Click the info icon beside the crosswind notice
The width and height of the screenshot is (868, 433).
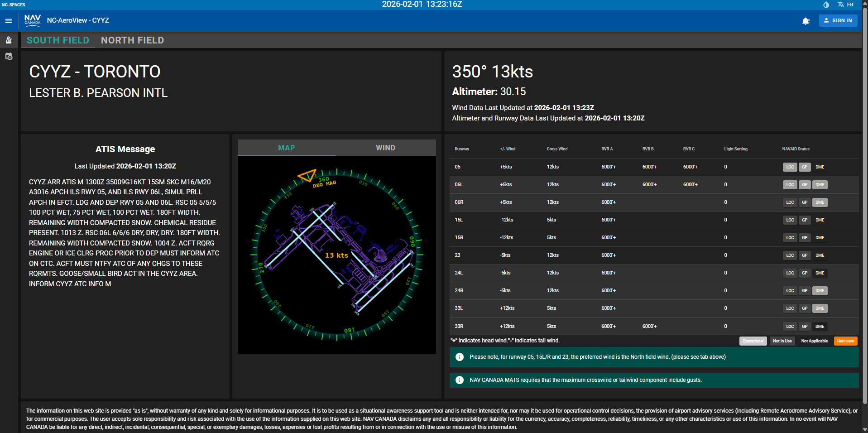(460, 380)
